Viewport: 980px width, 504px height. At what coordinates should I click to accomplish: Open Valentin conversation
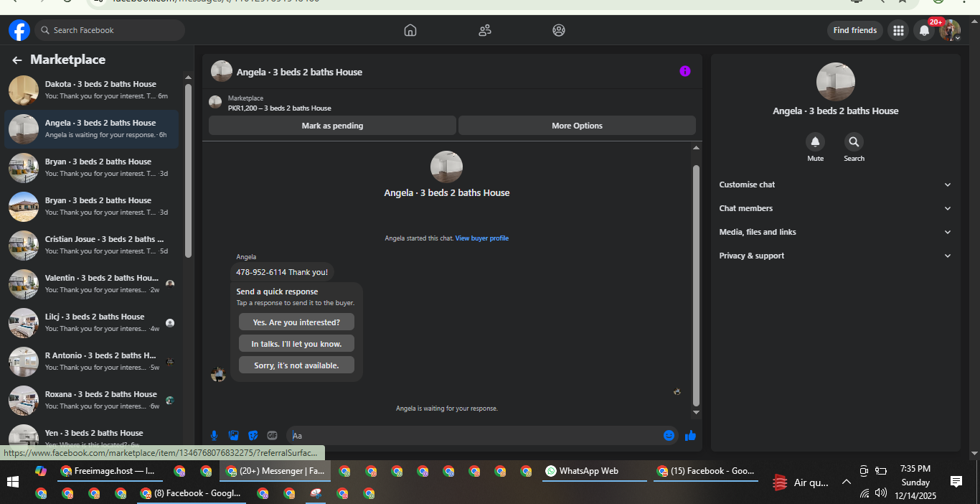[92, 284]
